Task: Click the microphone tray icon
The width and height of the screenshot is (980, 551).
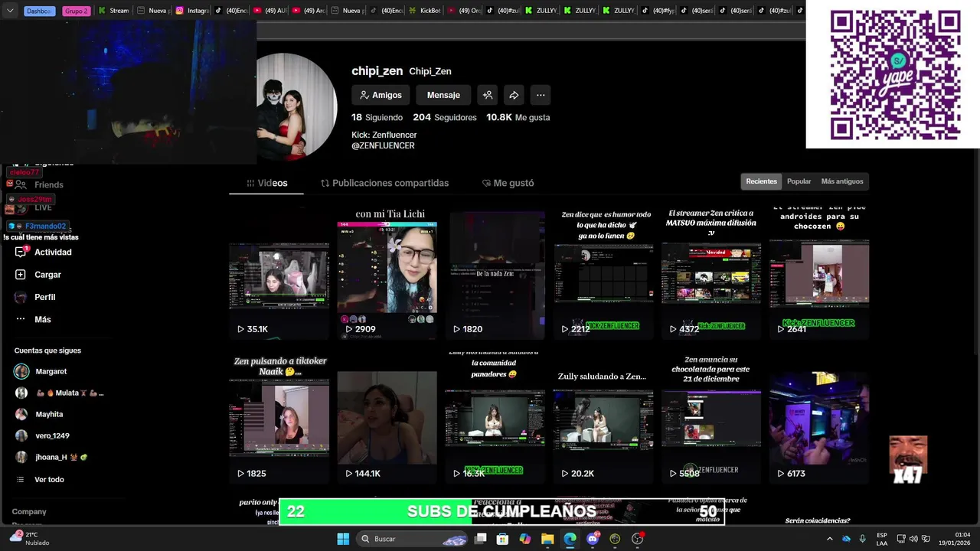Action: click(x=862, y=539)
